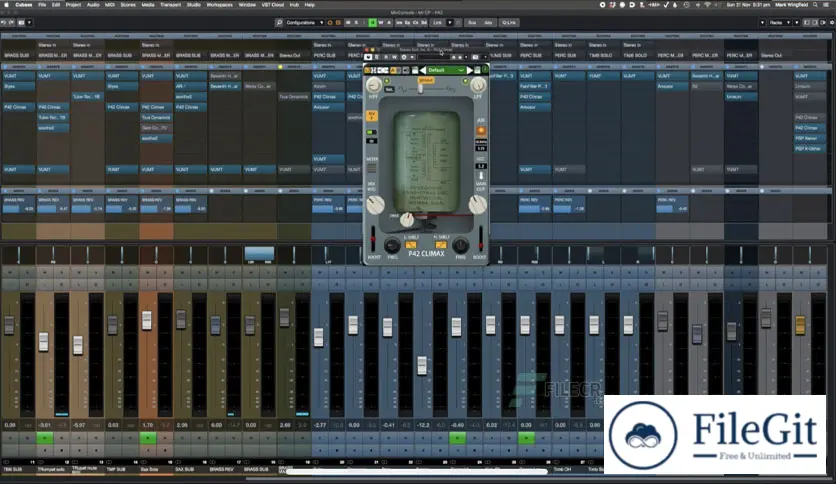The width and height of the screenshot is (836, 484).
Task: Open the setup gear icon at toolbar right
Action: coord(831,22)
